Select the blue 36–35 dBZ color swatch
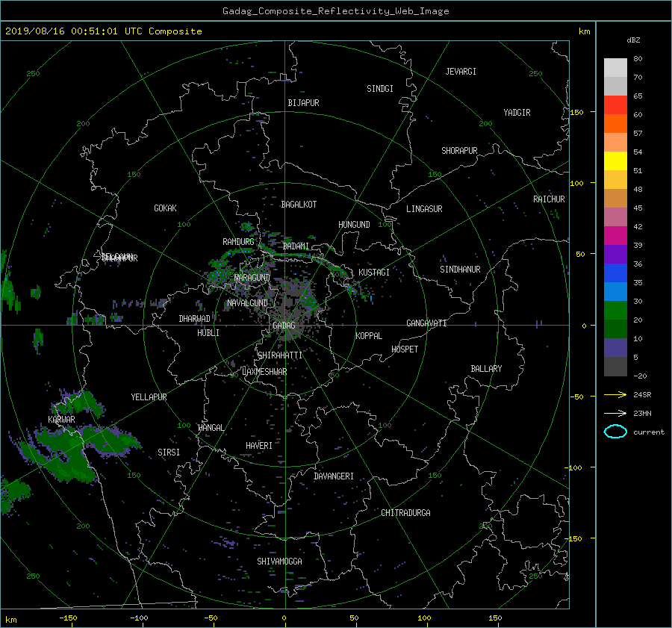This screenshot has width=672, height=628. [615, 273]
